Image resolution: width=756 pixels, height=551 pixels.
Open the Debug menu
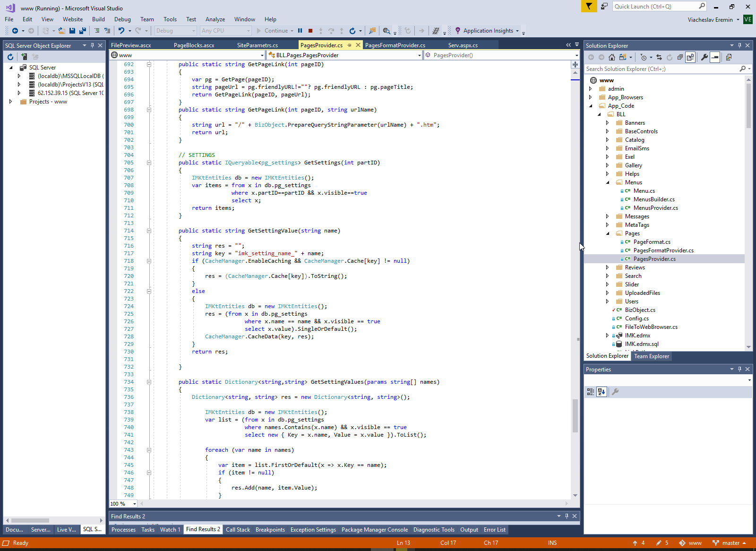tap(122, 19)
